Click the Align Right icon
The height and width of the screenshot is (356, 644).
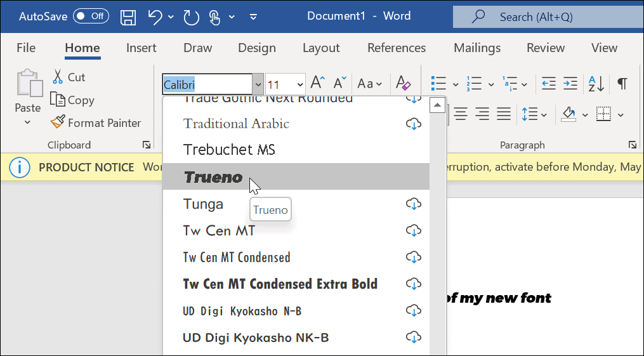click(482, 114)
